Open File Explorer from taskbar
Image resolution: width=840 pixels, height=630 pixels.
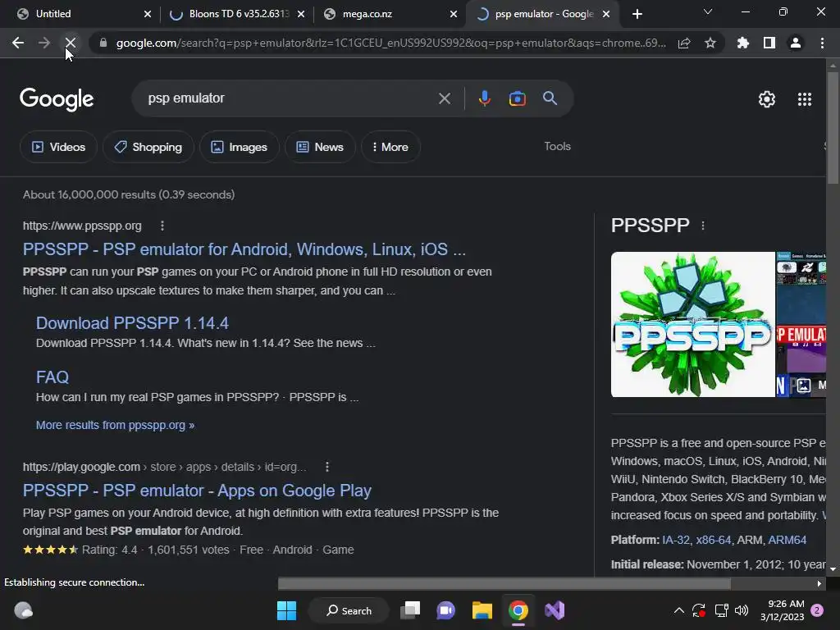point(482,610)
